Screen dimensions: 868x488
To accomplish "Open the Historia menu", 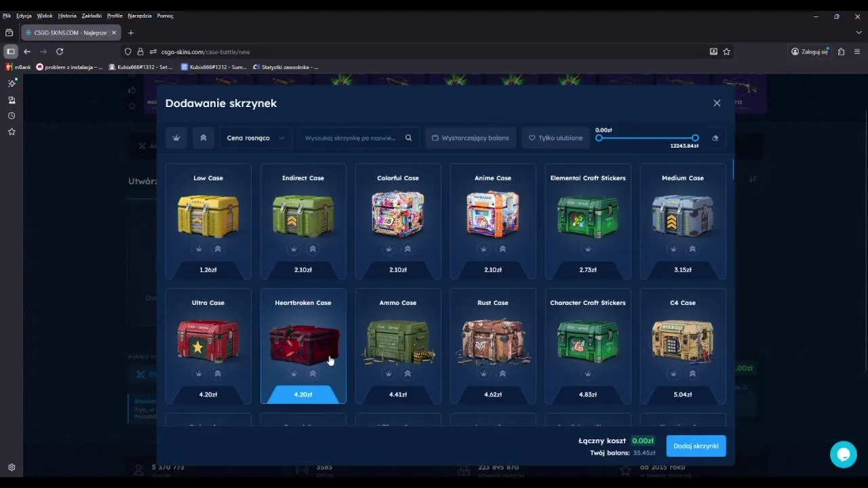I will pyautogui.click(x=67, y=16).
